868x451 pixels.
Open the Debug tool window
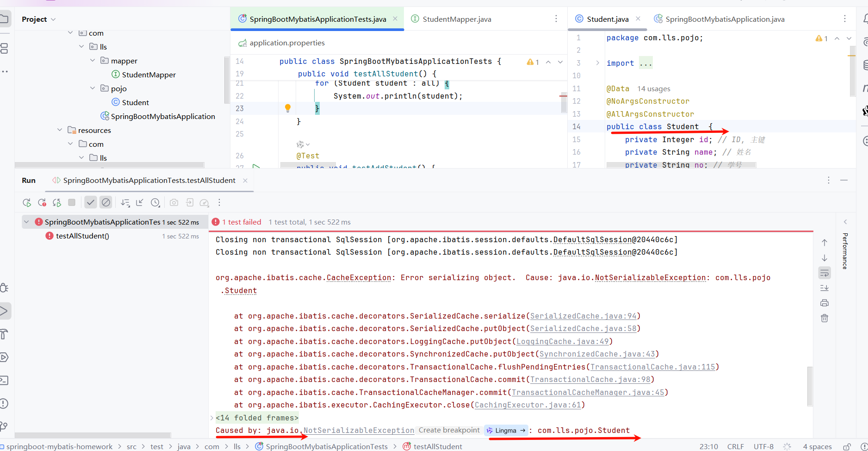point(4,288)
